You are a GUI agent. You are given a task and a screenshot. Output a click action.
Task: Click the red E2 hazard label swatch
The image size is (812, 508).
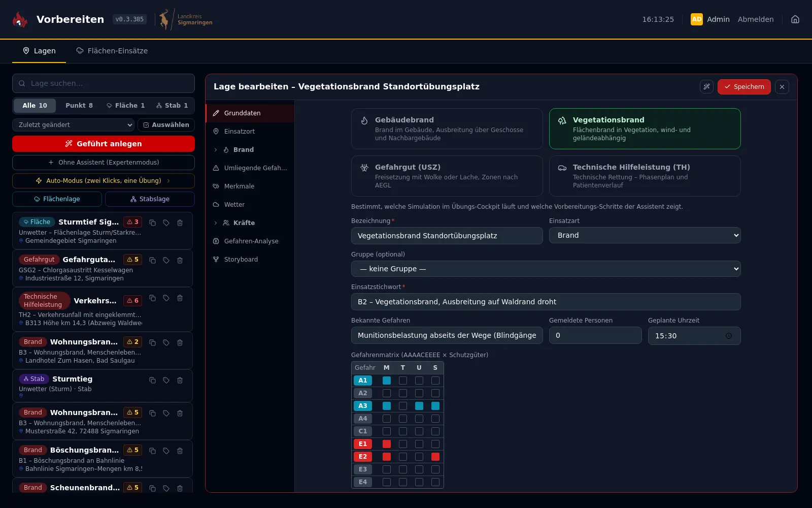(x=363, y=457)
